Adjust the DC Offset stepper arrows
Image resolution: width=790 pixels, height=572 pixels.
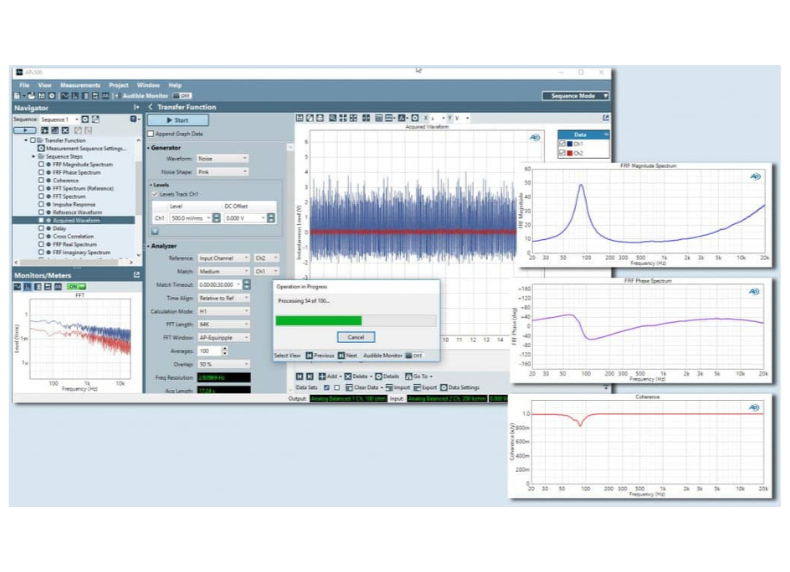click(x=271, y=218)
